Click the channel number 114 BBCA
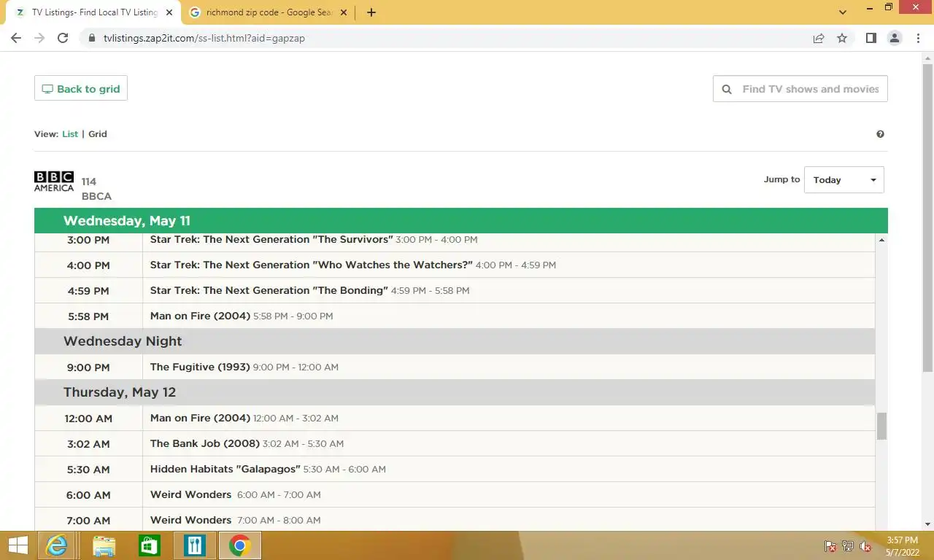 (x=96, y=189)
